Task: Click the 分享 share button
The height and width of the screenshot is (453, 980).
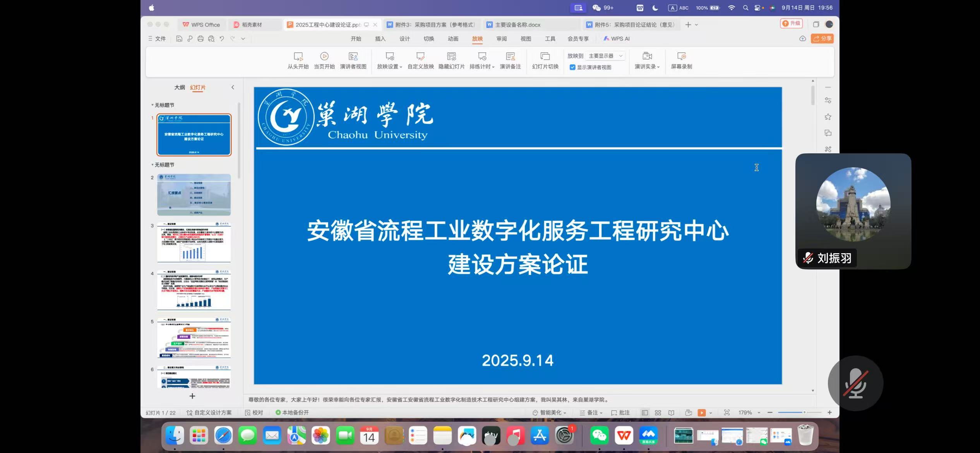Action: click(822, 39)
